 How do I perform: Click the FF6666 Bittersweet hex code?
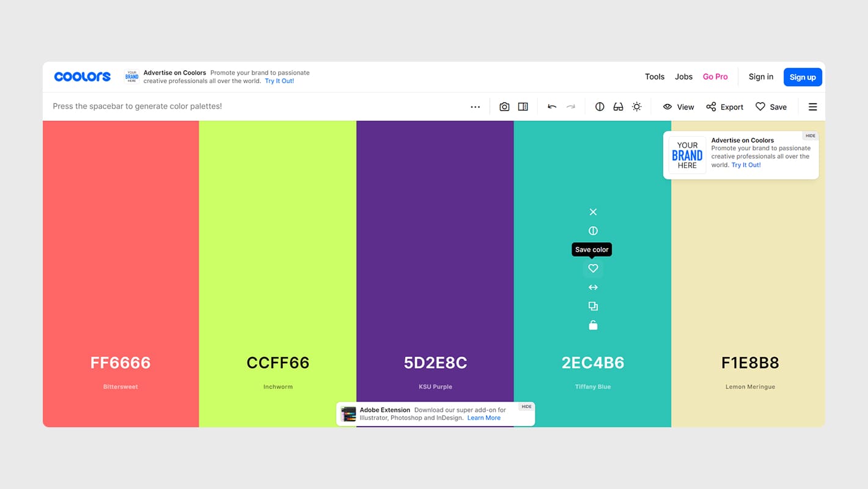pos(120,362)
